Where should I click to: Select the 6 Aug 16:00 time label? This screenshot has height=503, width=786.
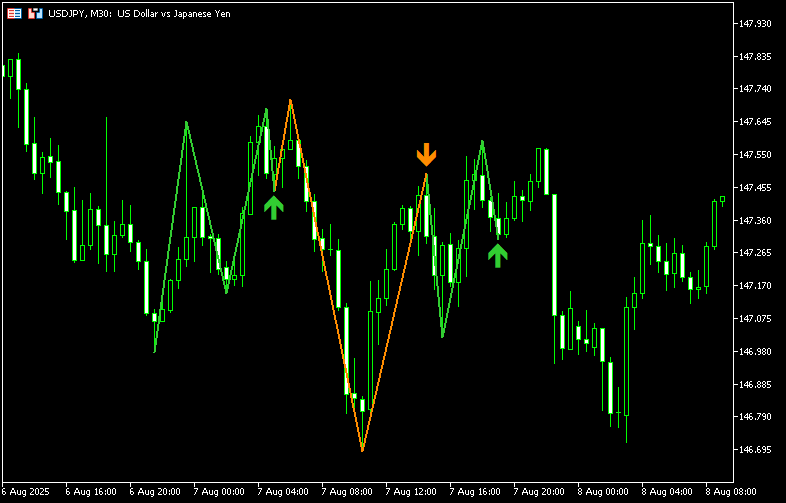(91, 492)
